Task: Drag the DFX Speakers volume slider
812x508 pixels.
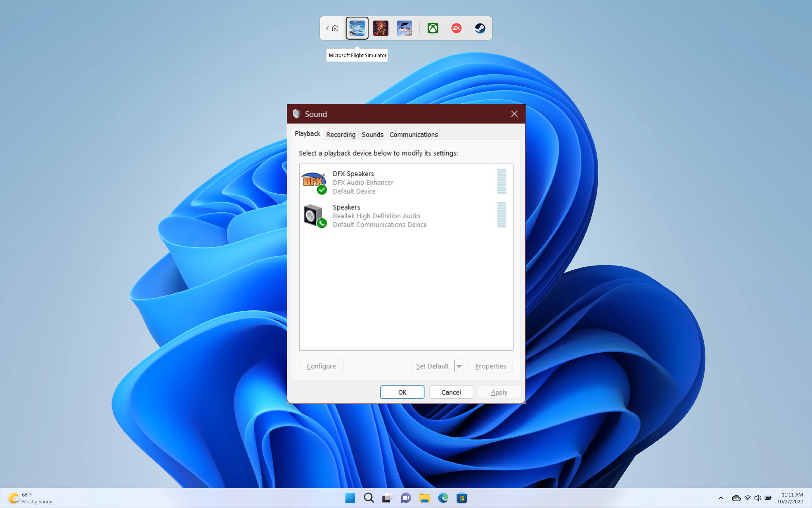Action: (501, 182)
